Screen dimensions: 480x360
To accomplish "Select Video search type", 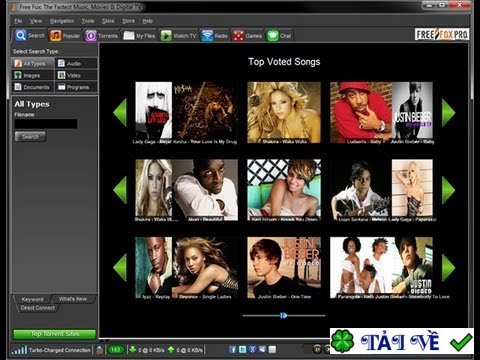I will (76, 75).
